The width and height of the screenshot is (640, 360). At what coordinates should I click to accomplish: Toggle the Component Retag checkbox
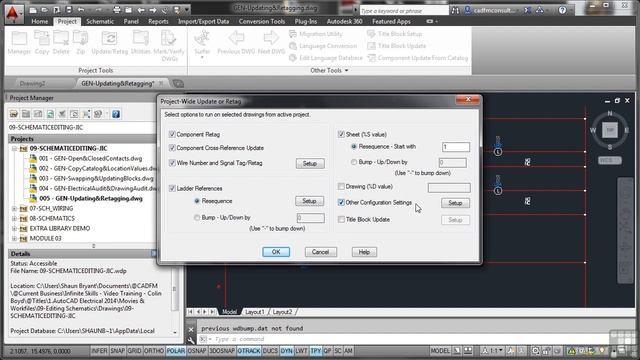172,134
